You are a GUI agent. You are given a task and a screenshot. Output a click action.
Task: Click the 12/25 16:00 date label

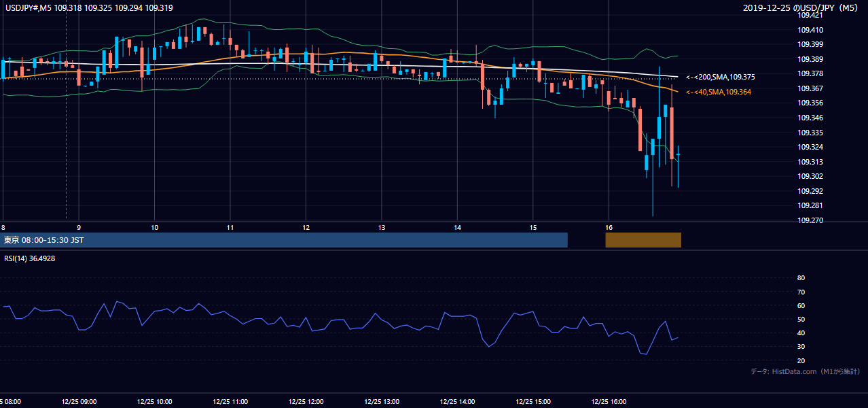click(x=609, y=401)
